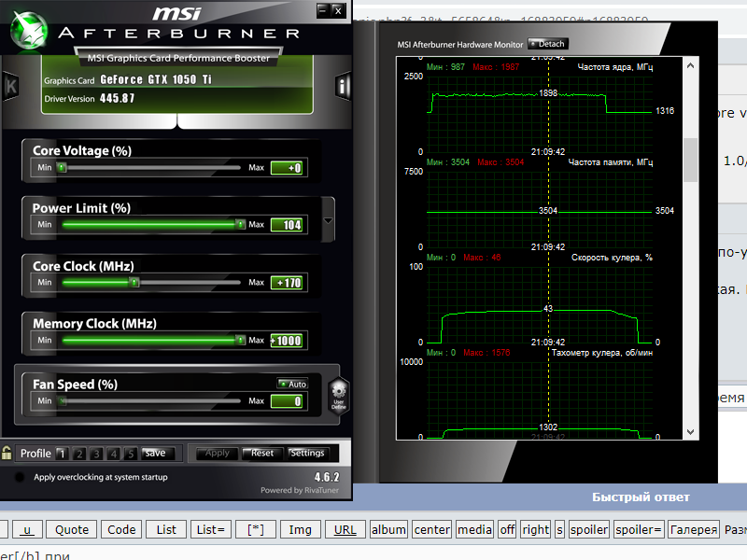Detach the Hardware Monitor window
The width and height of the screenshot is (747, 560).
(x=548, y=44)
